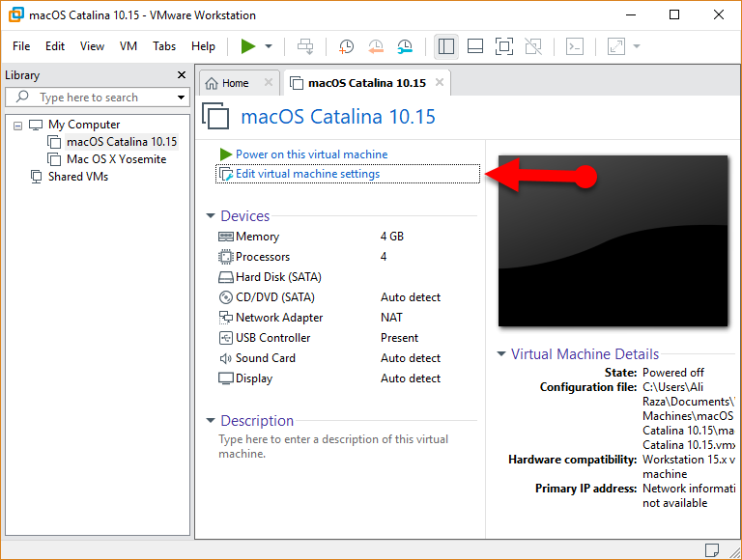This screenshot has height=560, width=742.
Task: Revert to snapshot toolbar icon
Action: (x=376, y=46)
